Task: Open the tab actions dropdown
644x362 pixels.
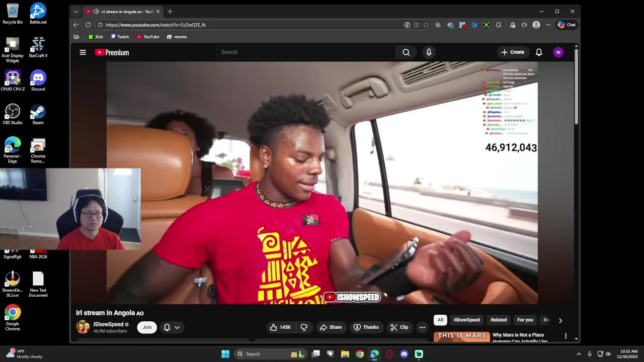Action: (x=76, y=12)
